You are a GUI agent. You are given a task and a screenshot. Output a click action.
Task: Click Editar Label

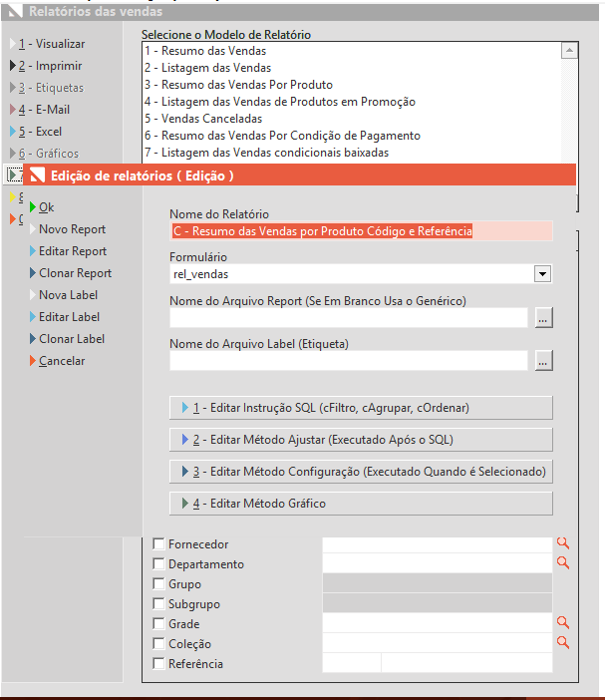65,316
